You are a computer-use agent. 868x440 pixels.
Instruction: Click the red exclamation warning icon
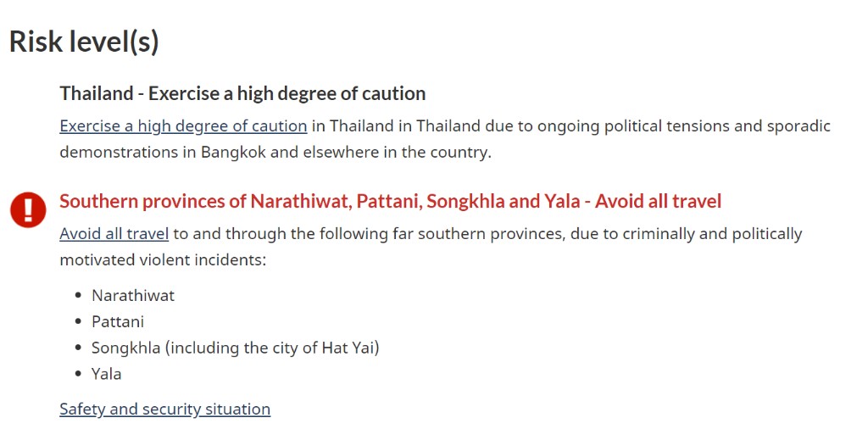28,209
